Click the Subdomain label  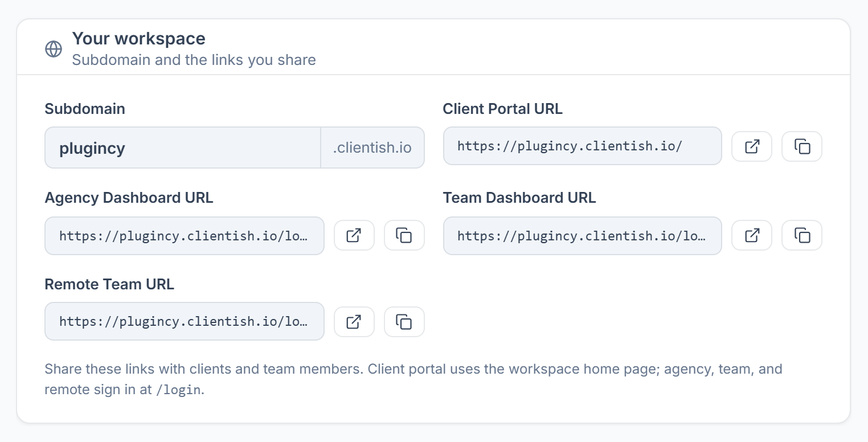point(85,109)
